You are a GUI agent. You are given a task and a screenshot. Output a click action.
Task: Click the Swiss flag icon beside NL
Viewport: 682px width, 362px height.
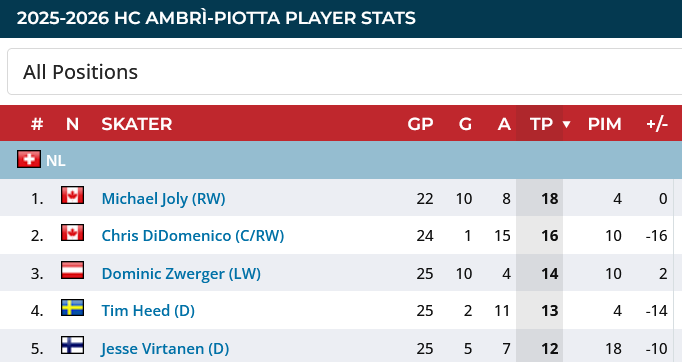coord(29,159)
